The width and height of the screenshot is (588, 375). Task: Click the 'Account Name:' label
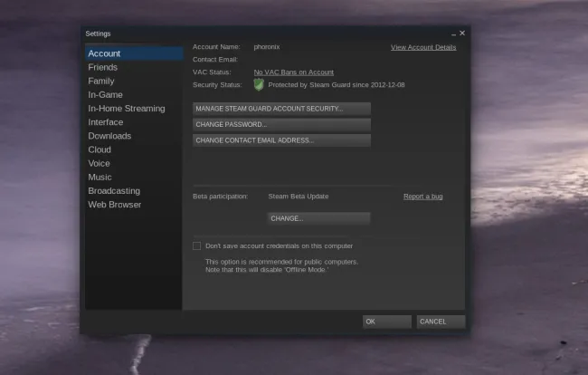pyautogui.click(x=216, y=47)
